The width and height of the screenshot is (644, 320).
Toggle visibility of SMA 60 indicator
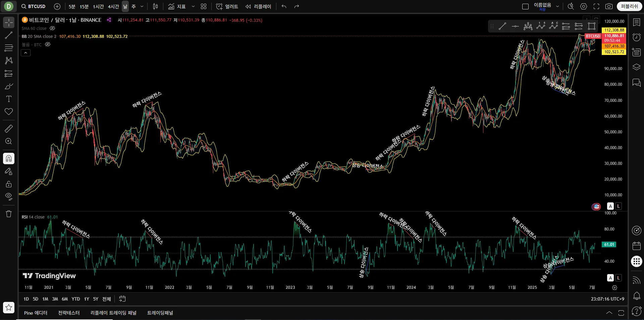52,28
